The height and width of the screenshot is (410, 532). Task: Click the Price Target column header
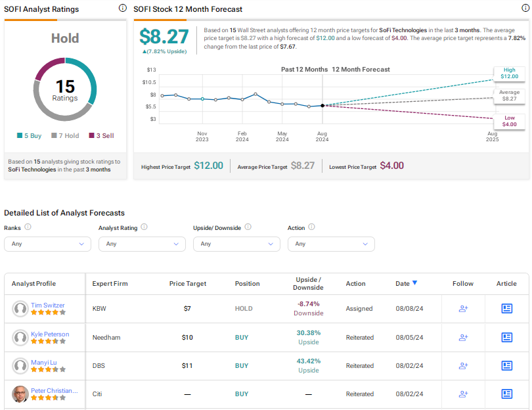tap(188, 283)
